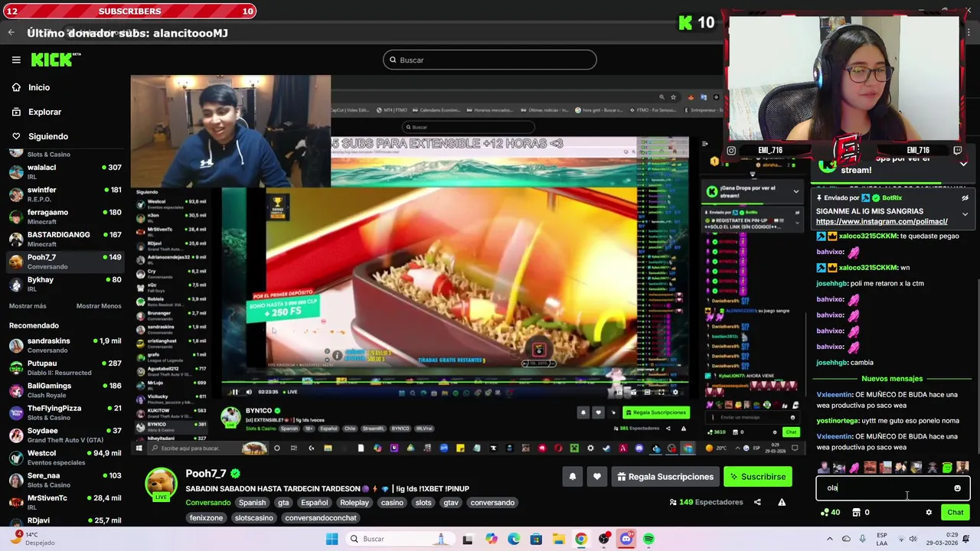Insert the pink hand chat emote
This screenshot has width=980, height=551.
[854, 467]
